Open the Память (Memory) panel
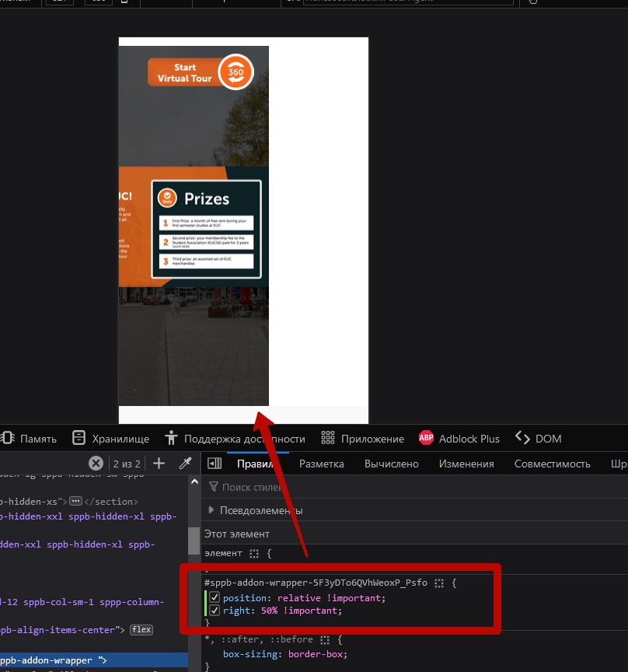The image size is (628, 672). pyautogui.click(x=31, y=439)
